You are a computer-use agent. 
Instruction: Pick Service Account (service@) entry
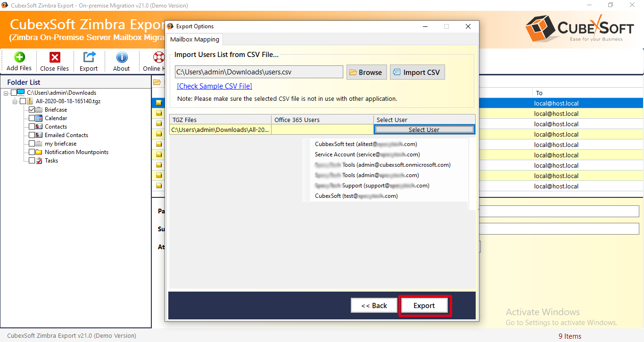(367, 155)
